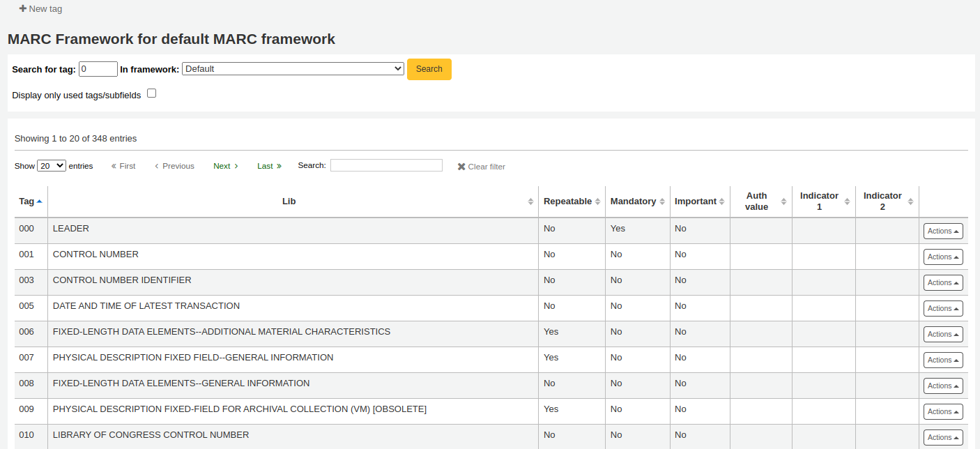Click the New tag button
Image resolution: width=980 pixels, height=449 pixels.
point(40,9)
